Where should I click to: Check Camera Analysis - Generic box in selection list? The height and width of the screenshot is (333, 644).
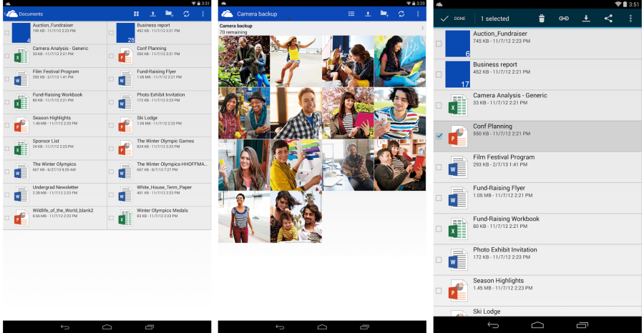439,105
